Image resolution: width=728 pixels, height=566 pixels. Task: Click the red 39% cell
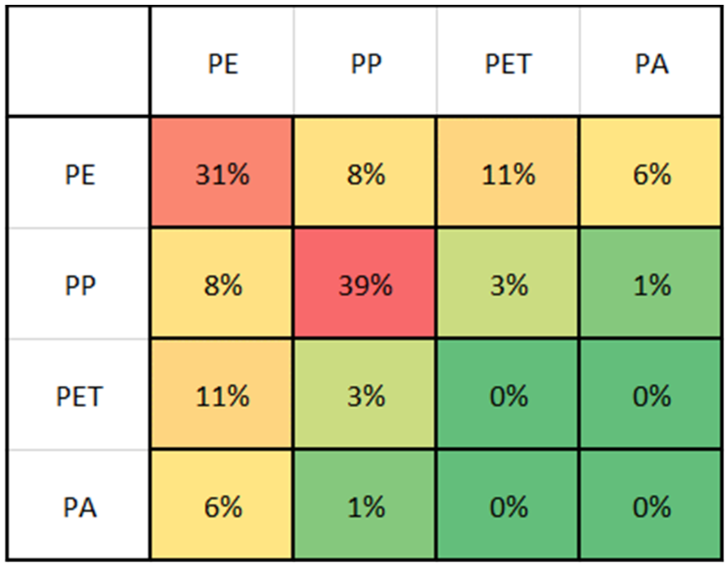[365, 285]
